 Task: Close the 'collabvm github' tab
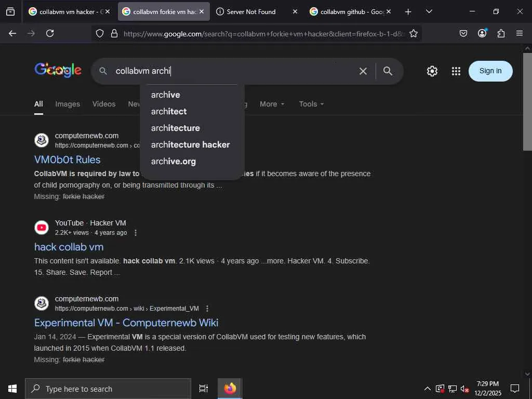[x=389, y=12]
